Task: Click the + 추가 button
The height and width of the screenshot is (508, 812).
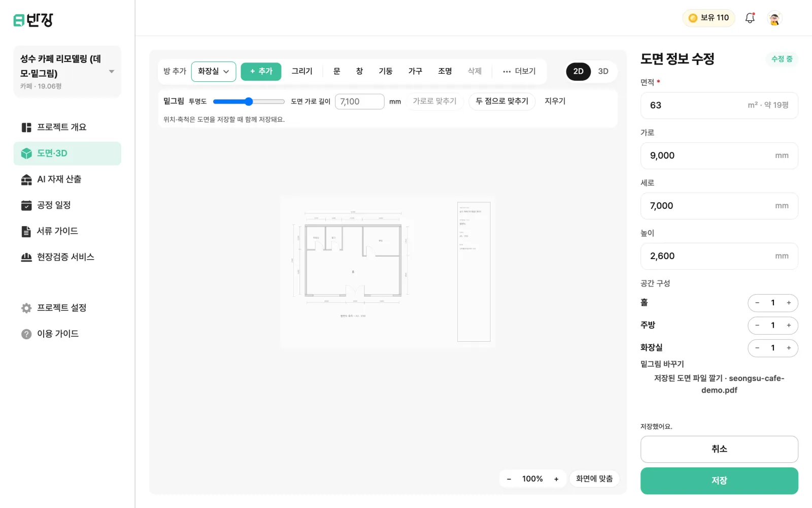Action: [261, 71]
